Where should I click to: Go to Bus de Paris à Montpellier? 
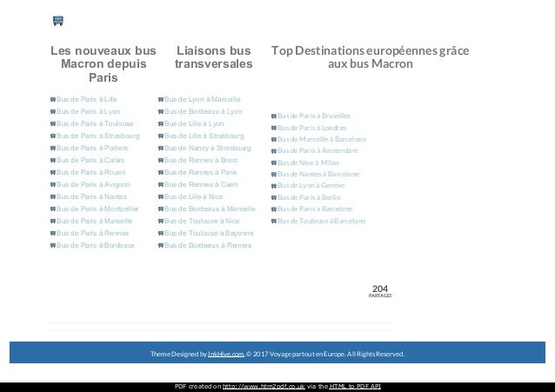point(97,209)
